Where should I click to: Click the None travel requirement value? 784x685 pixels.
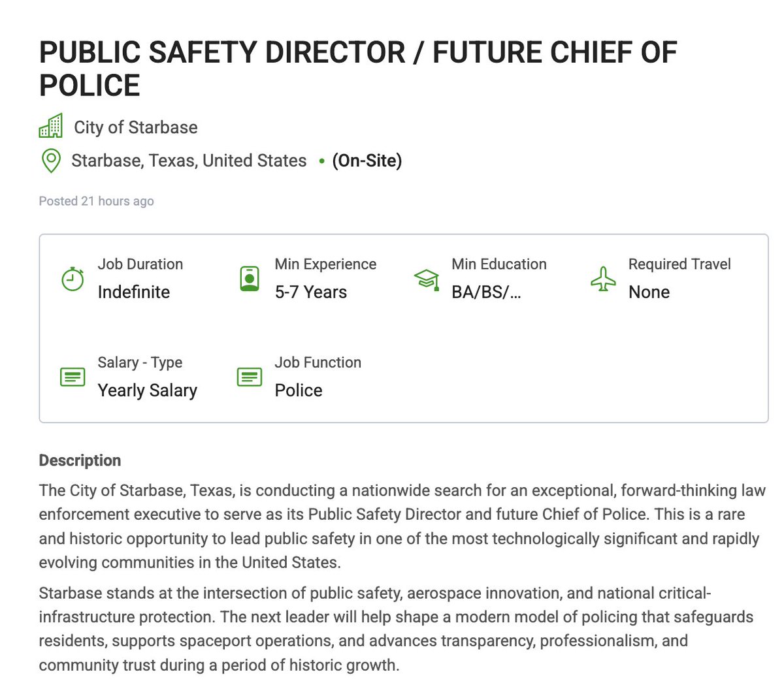pos(649,292)
